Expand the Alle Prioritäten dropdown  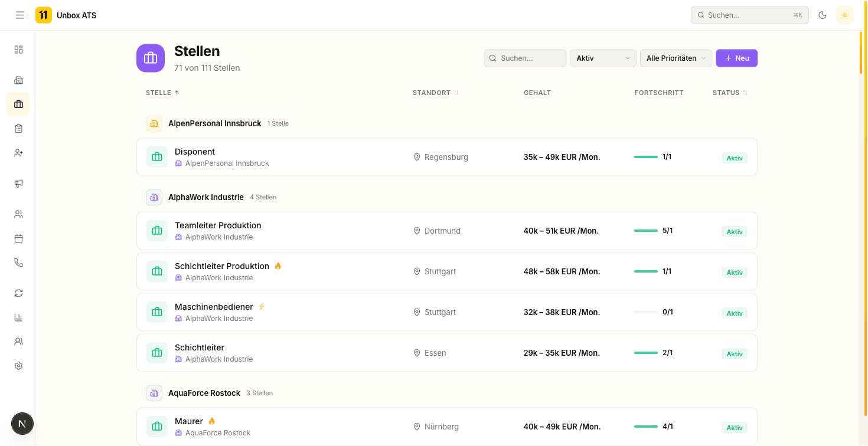pos(676,58)
